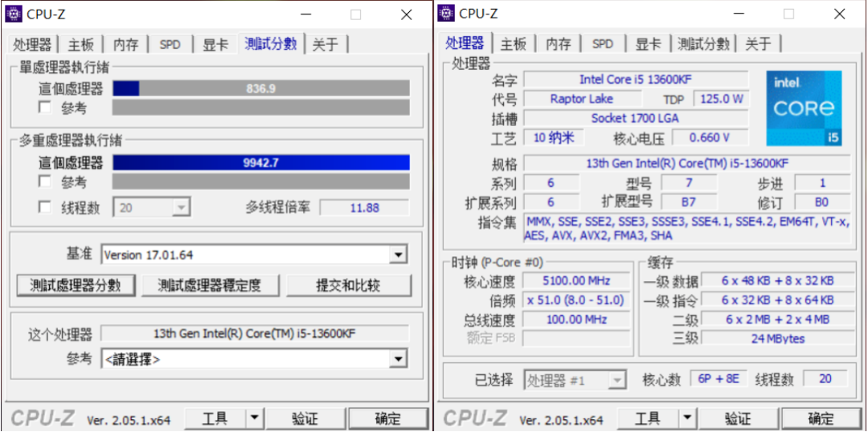Screen dimensions: 868x432
Task: Click 測試處理器穩定度 button
Action: pos(209,285)
